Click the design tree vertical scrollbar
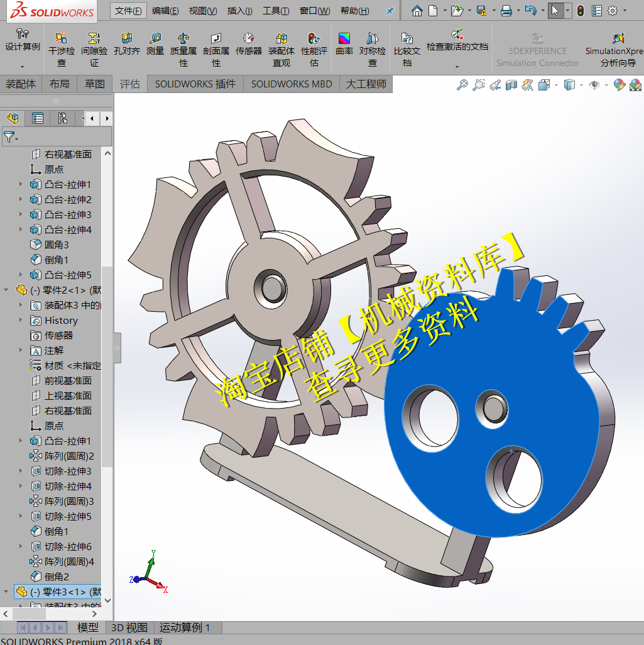 [x=107, y=366]
